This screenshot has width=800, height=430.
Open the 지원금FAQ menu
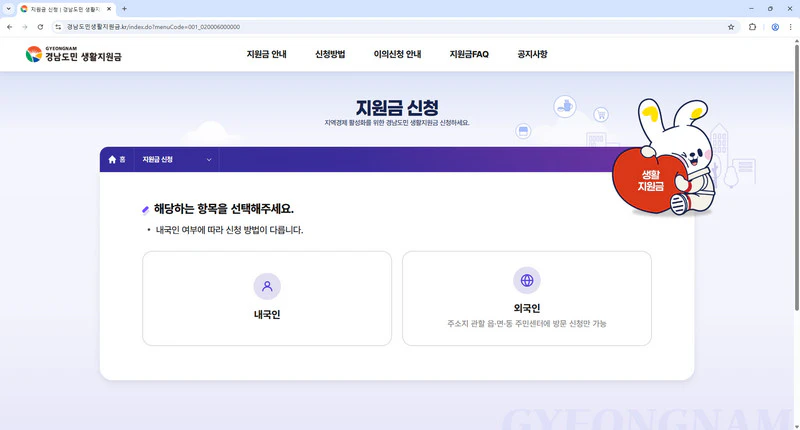[469, 54]
